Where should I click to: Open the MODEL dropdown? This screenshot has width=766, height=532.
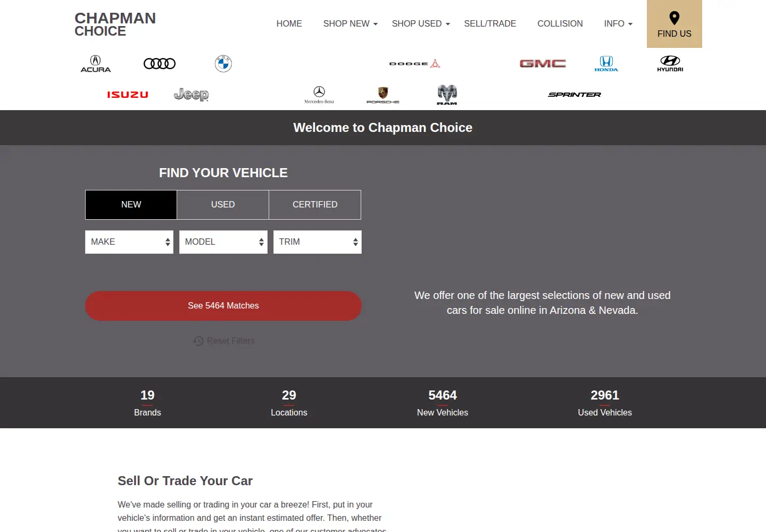pos(223,242)
